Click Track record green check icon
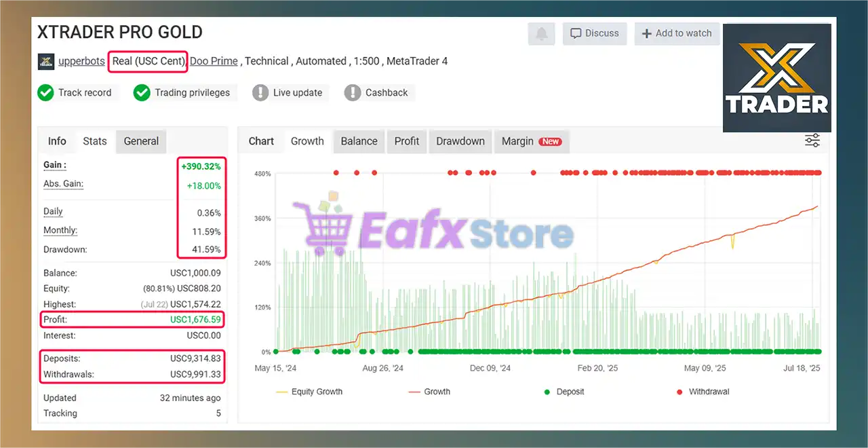Image resolution: width=868 pixels, height=448 pixels. (45, 93)
